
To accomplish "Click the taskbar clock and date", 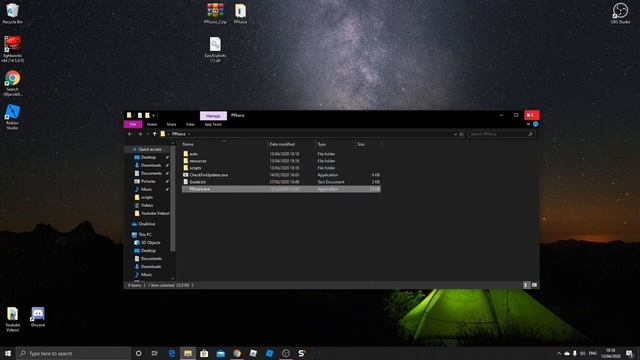I will tap(611, 353).
